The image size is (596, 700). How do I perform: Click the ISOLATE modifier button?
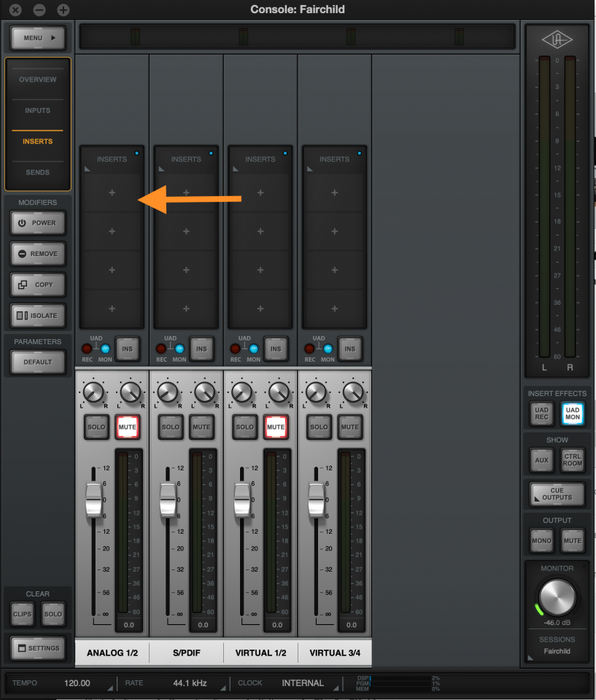click(x=38, y=316)
